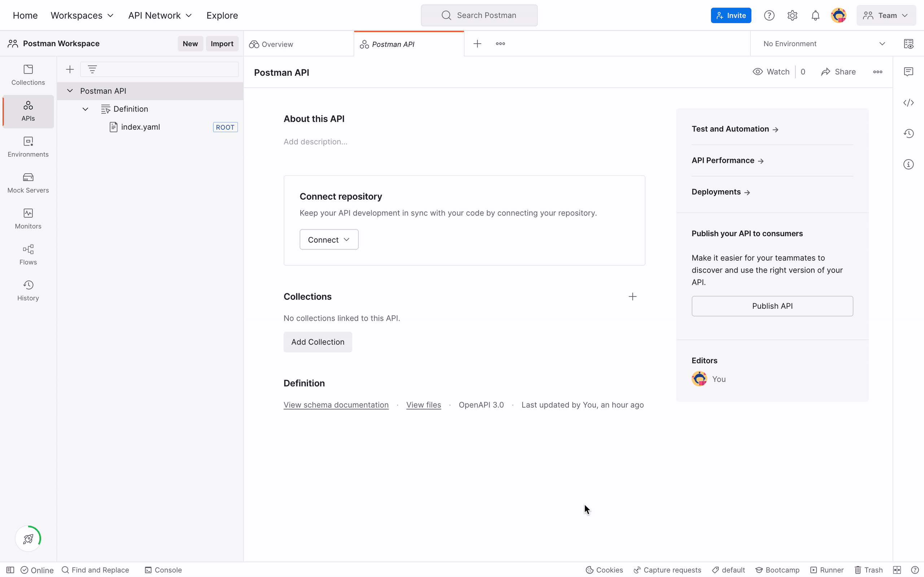924x577 pixels.
Task: Click the Import button
Action: click(x=222, y=43)
